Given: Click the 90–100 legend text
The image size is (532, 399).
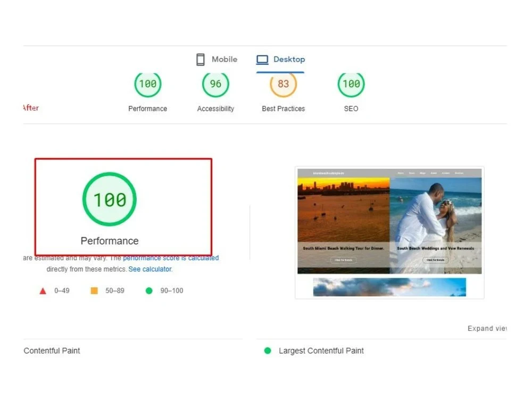Looking at the screenshot, I should 172,291.
